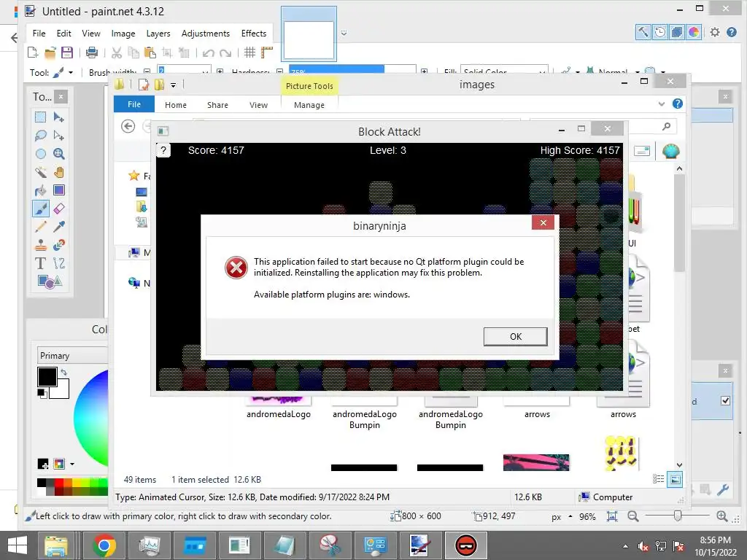Close the binaryninja error dialog
Screen dimensions: 747x560
tap(543, 222)
